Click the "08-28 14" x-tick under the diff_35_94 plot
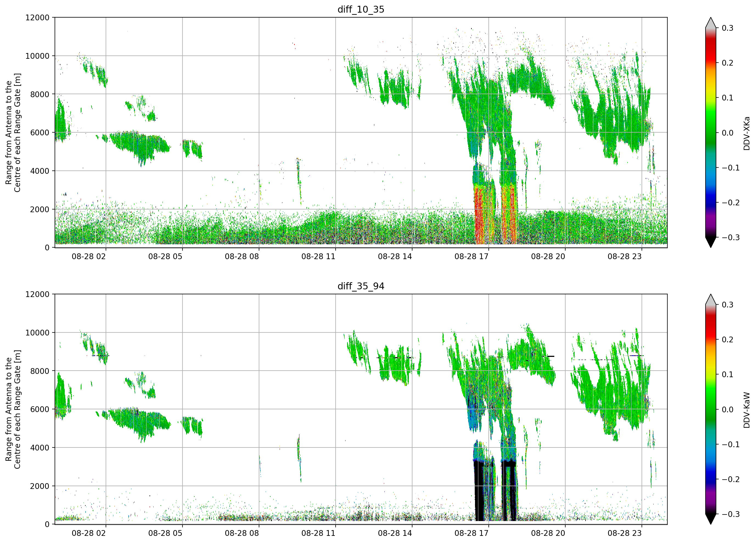 [x=395, y=533]
